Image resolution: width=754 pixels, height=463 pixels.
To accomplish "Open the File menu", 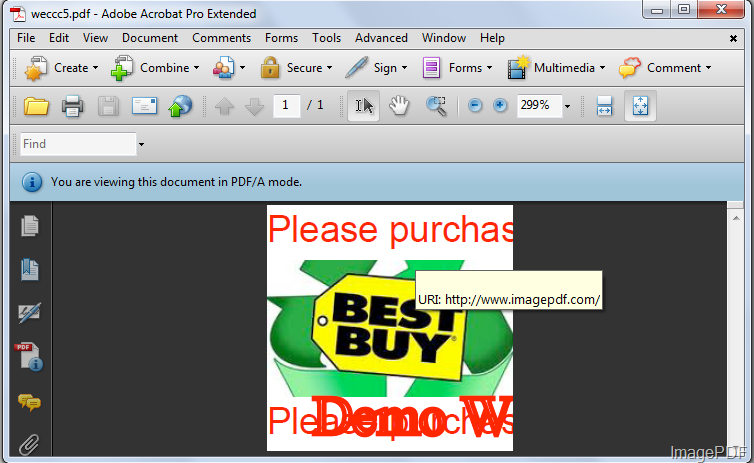I will (x=26, y=38).
